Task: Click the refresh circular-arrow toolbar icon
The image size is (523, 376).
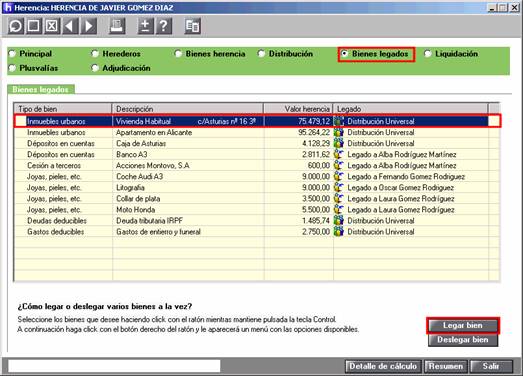Action: 16,26
